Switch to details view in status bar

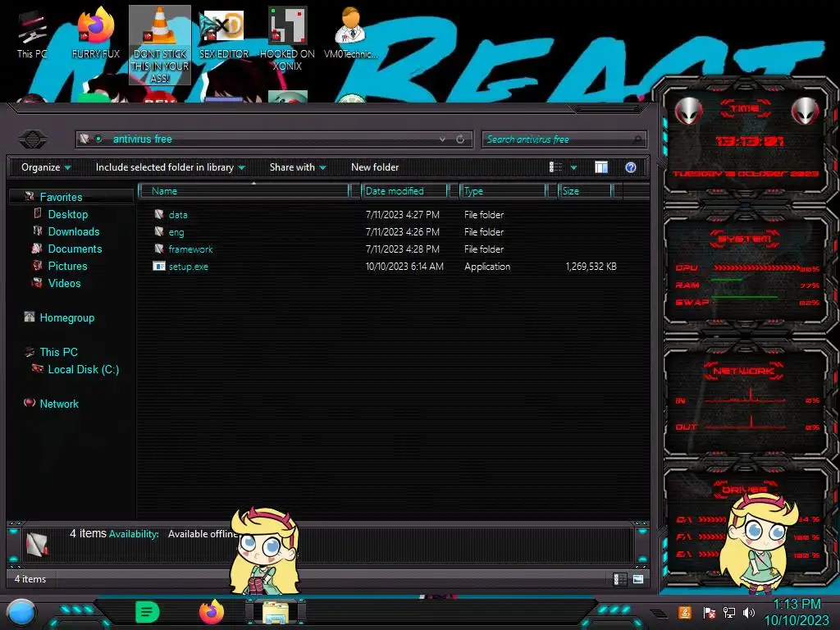point(620,579)
